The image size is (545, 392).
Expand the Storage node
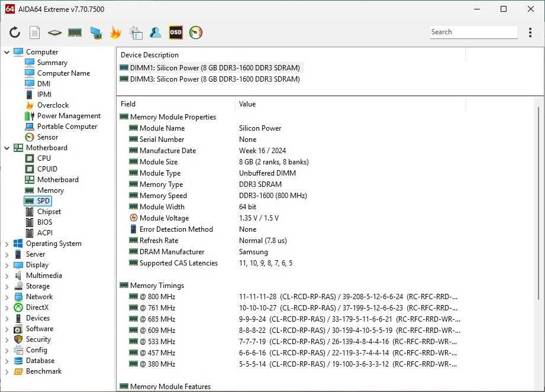(7, 286)
